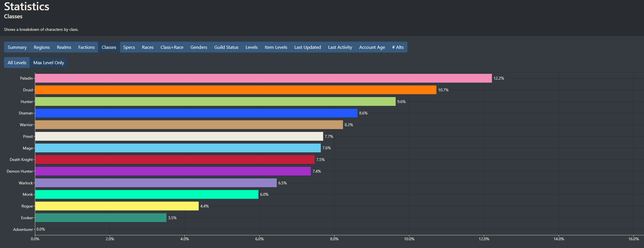The height and width of the screenshot is (248, 644).
Task: Open the Class+Race tab
Action: [x=172, y=47]
